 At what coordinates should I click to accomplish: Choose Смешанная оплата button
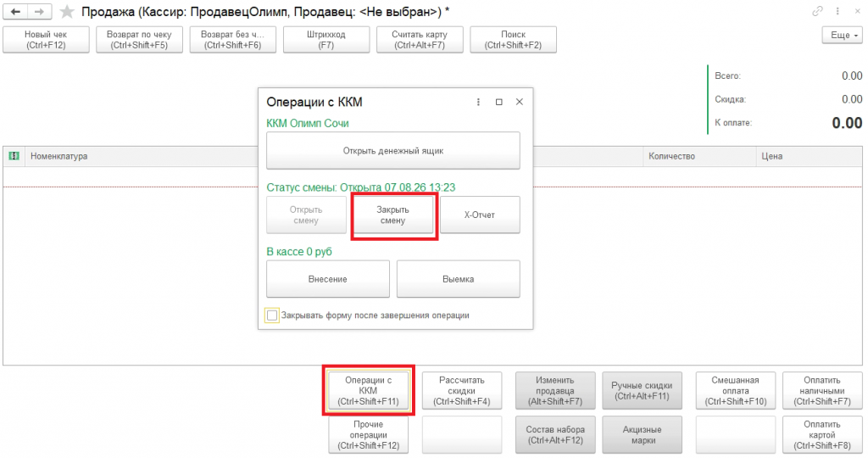[736, 391]
